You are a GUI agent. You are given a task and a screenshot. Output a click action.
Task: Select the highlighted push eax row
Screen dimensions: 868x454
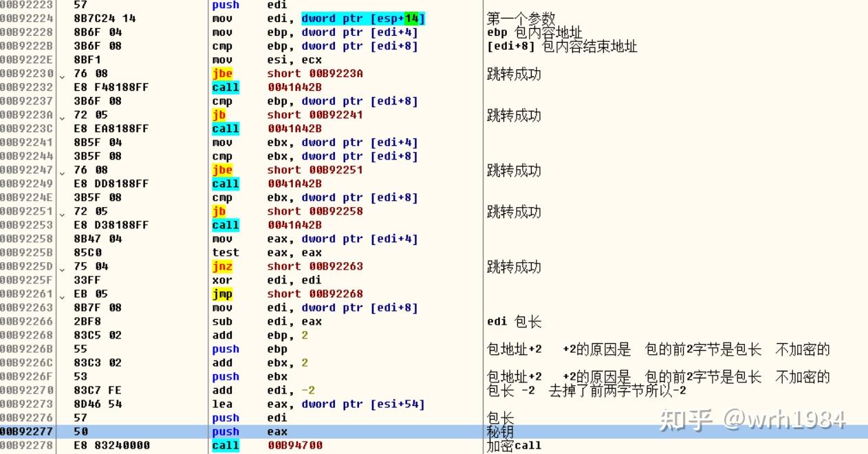(x=275, y=431)
